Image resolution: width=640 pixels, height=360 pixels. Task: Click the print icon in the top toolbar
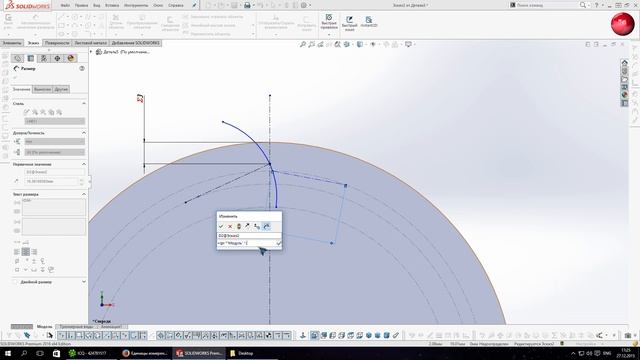[247, 5]
